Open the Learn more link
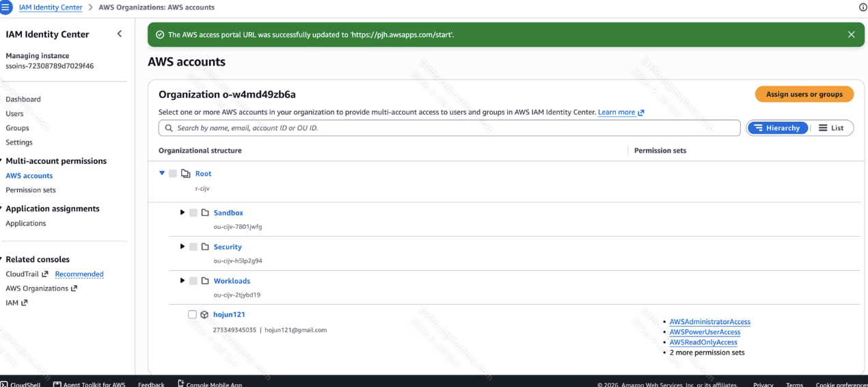 pos(621,112)
